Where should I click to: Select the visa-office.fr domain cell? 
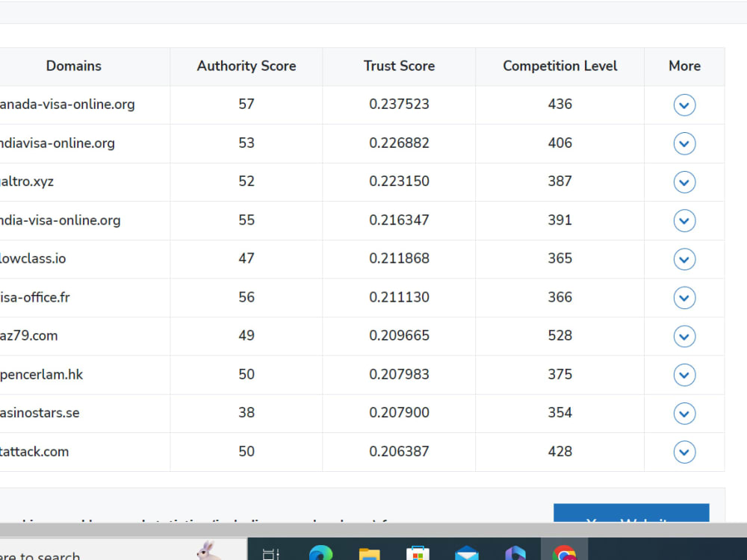point(85,298)
